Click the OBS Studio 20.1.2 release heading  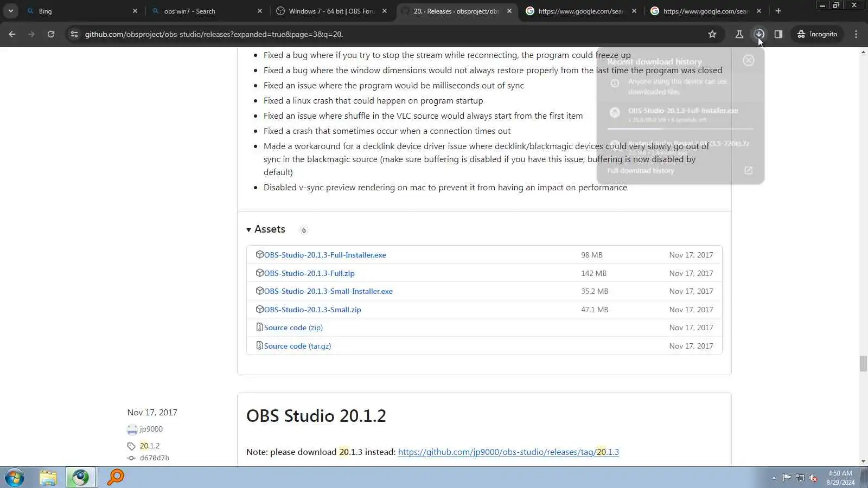pyautogui.click(x=316, y=416)
